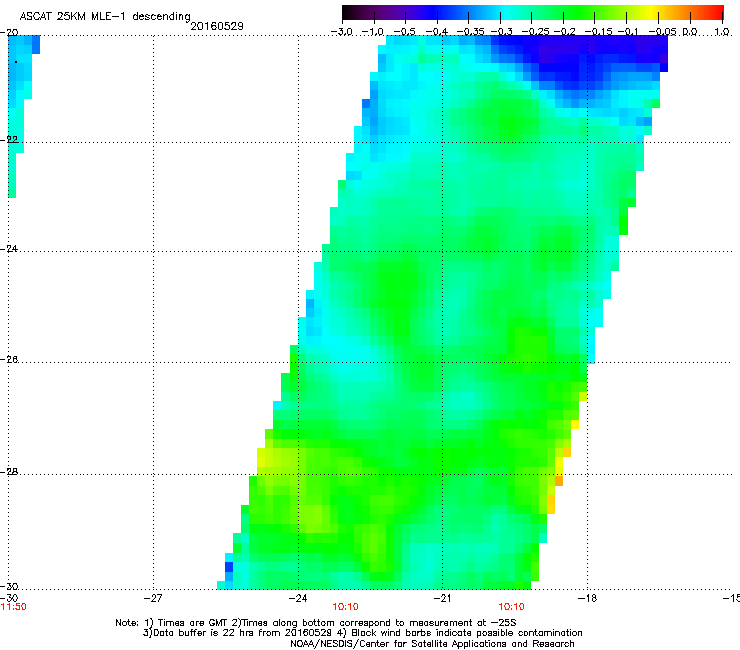Click the note line starting 'Note: 1) Times are GMT'
Screen dimensions: 740x650
point(316,623)
